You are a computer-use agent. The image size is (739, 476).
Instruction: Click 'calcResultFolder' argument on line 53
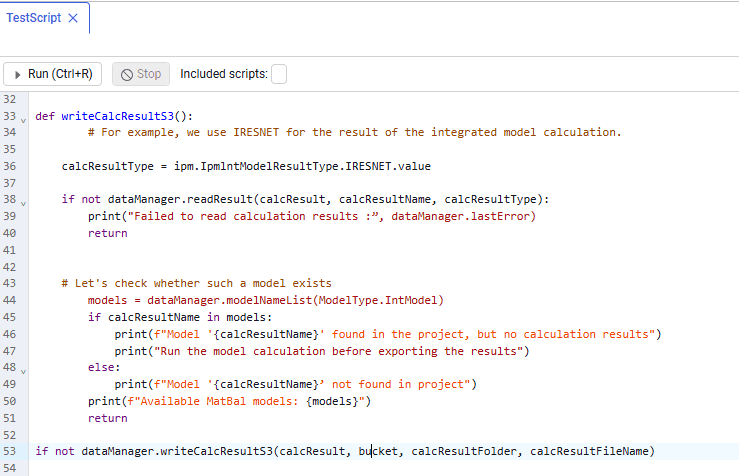pyautogui.click(x=464, y=451)
